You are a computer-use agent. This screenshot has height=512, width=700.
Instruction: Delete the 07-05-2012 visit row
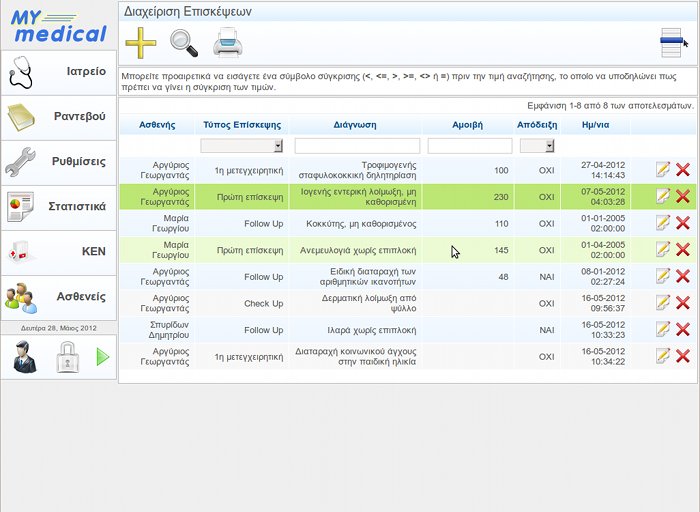click(683, 196)
